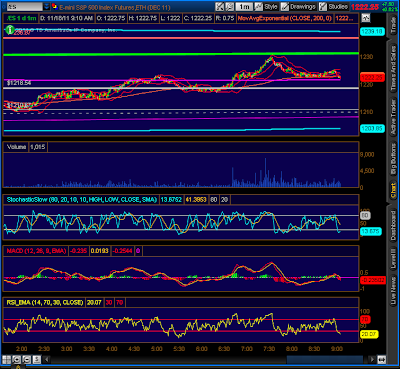Click the colored pie icon near symbol box
The height and width of the screenshot is (369, 400).
(54, 7)
